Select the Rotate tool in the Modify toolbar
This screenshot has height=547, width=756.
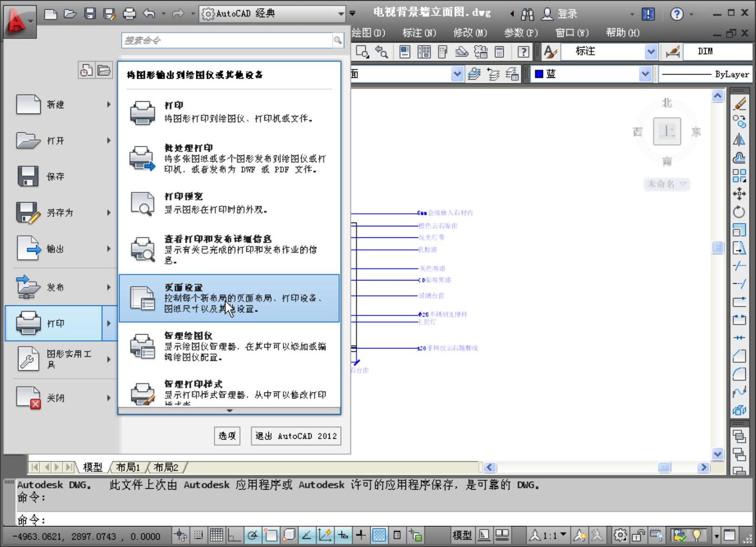[739, 212]
